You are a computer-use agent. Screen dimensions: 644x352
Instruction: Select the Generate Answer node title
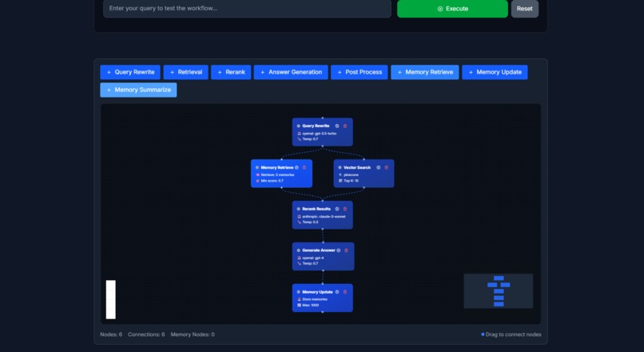(319, 250)
